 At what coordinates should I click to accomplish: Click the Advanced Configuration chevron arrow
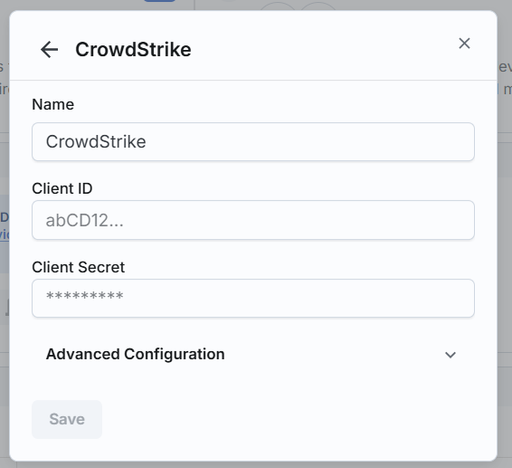coord(450,355)
